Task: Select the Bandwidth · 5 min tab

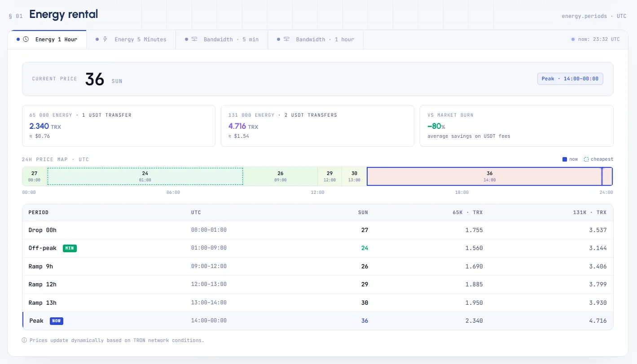Action: (222, 39)
